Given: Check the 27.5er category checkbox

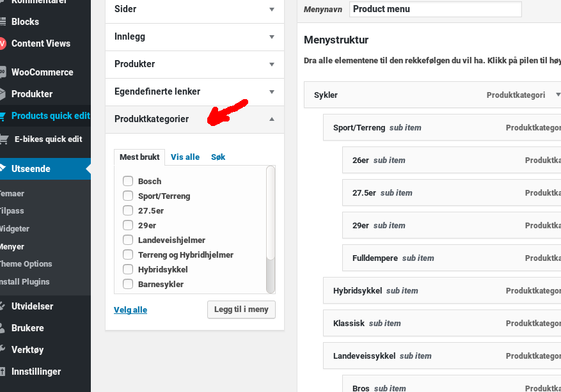Looking at the screenshot, I should pyautogui.click(x=128, y=210).
